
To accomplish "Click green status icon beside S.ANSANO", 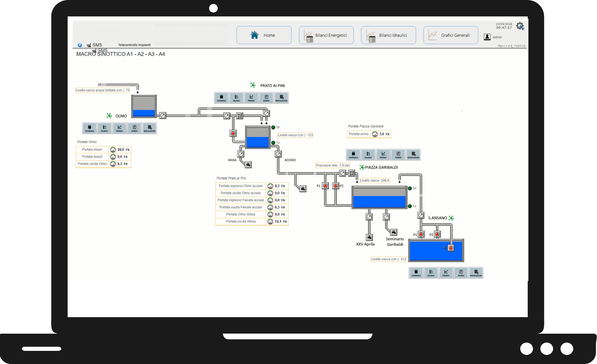I will (x=451, y=218).
